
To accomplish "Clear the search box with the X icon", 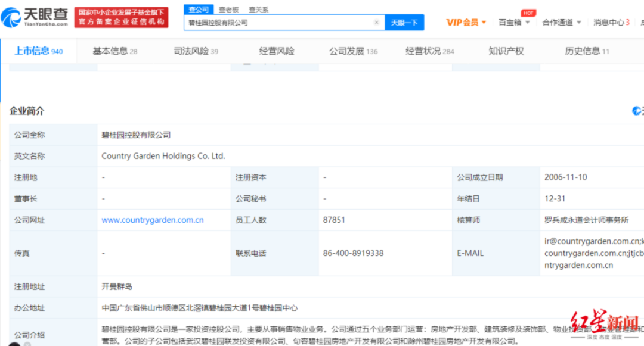I will click(376, 21).
